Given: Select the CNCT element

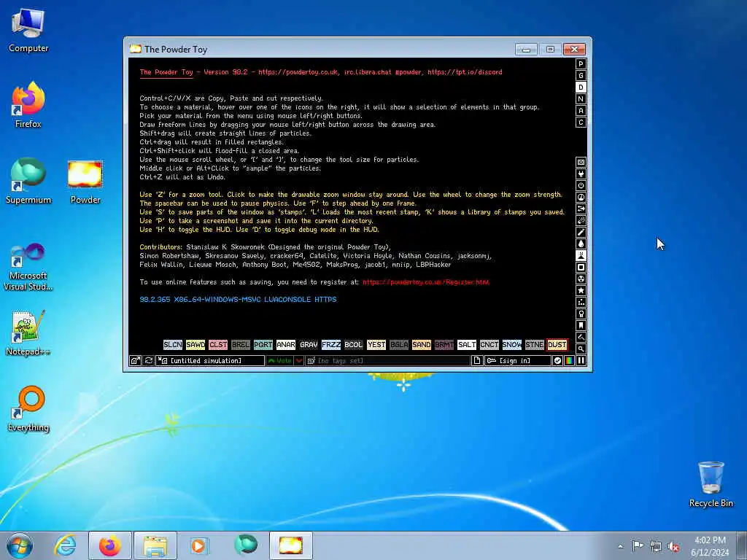Looking at the screenshot, I should coord(489,345).
